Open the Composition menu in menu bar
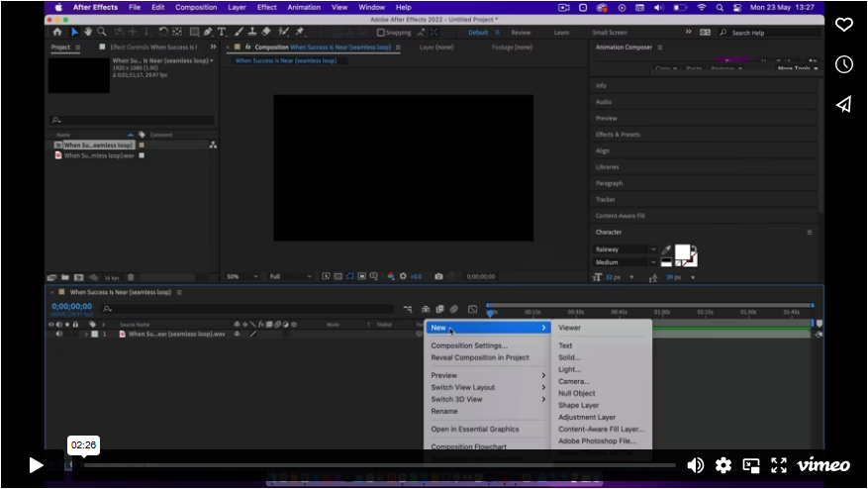Image resolution: width=868 pixels, height=489 pixels. [196, 7]
